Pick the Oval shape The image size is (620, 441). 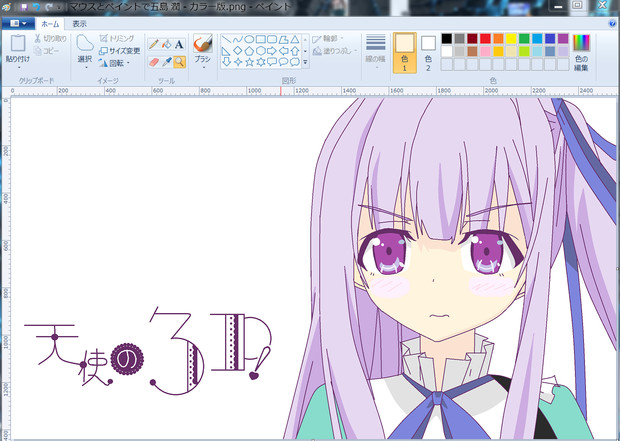click(249, 39)
